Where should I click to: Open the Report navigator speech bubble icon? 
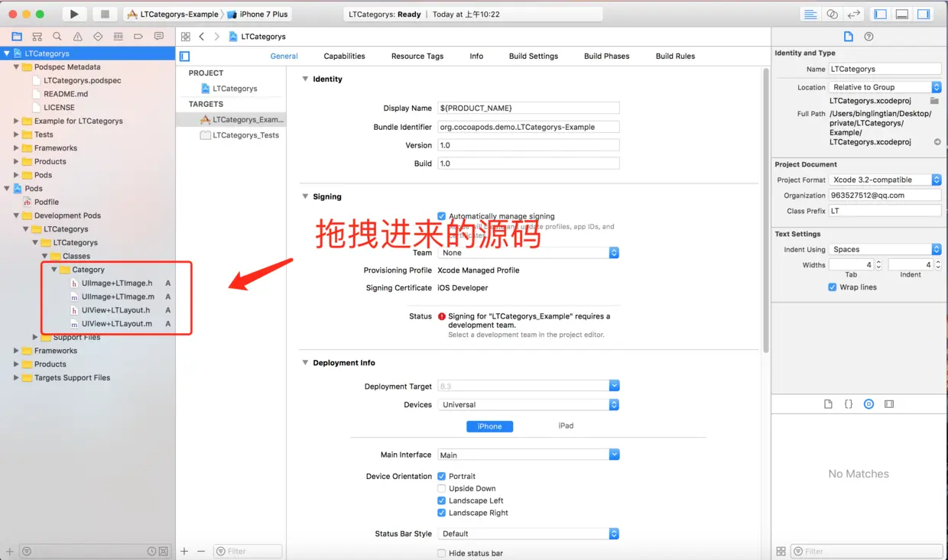tap(159, 37)
